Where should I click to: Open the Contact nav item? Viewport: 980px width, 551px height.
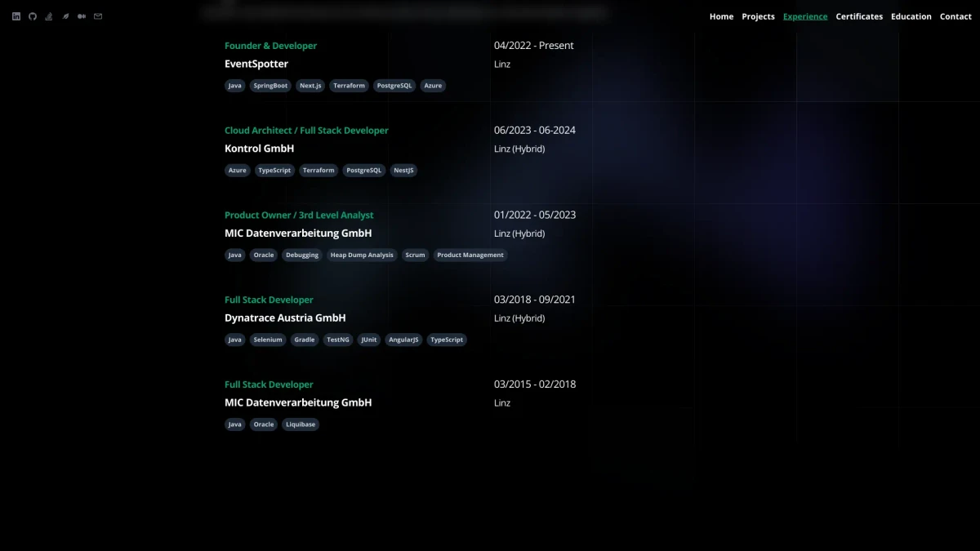pos(955,16)
